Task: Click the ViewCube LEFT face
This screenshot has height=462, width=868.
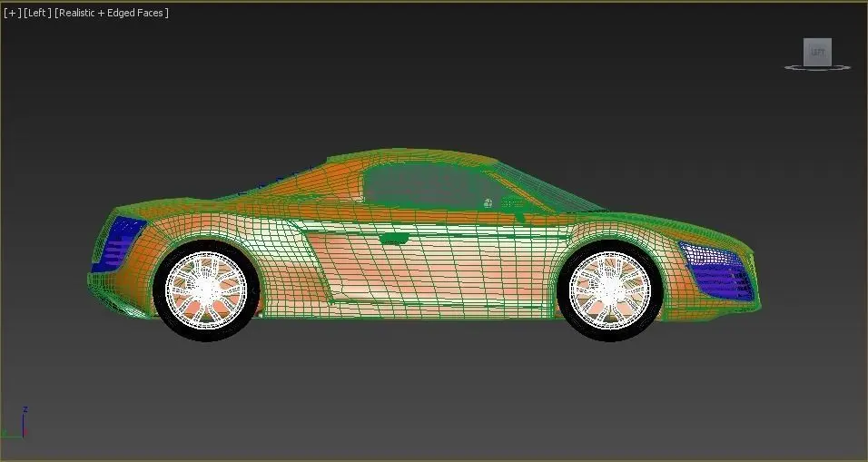Action: click(x=818, y=52)
